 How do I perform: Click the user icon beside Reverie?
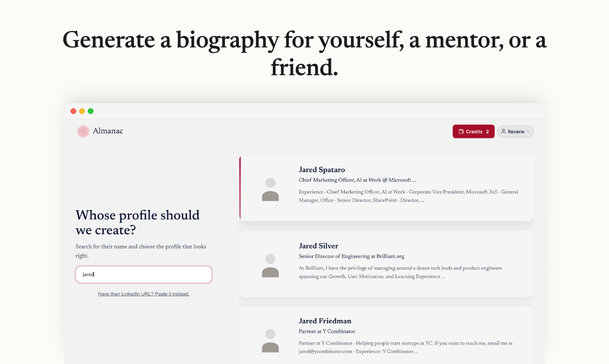[504, 132]
